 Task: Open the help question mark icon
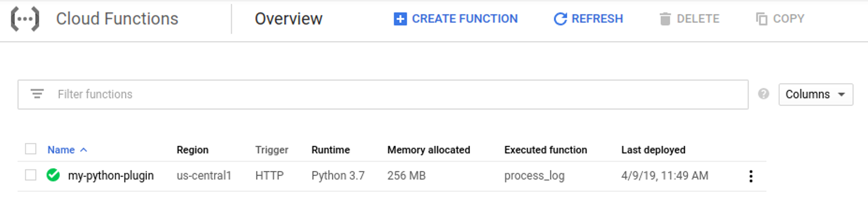764,94
